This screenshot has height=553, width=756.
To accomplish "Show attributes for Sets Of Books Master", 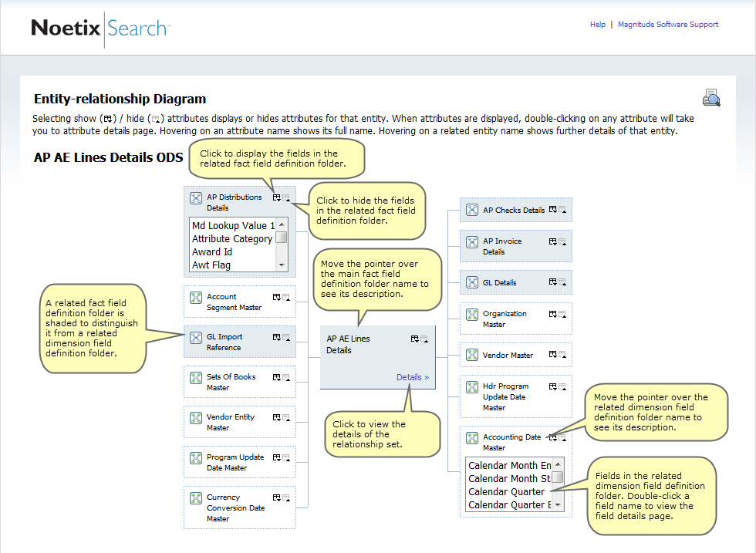I will (x=276, y=377).
